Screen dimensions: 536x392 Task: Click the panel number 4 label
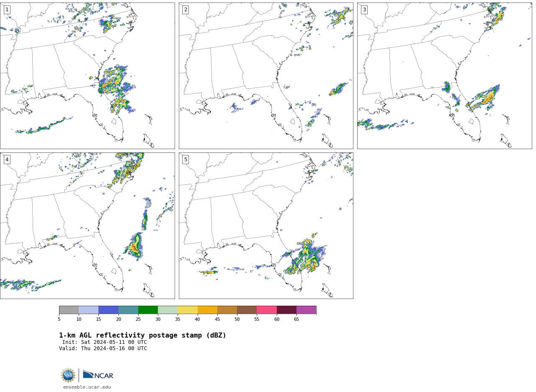click(x=7, y=160)
